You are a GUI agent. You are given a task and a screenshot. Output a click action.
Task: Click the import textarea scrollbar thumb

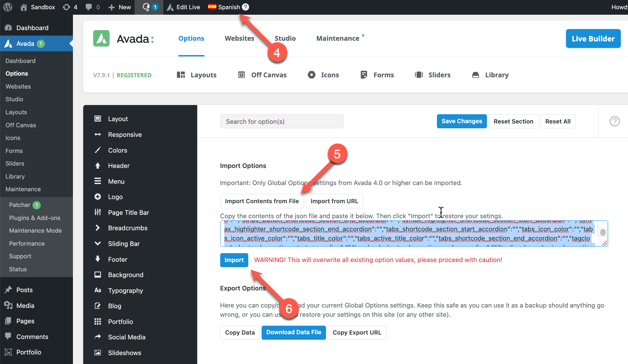[x=603, y=232]
